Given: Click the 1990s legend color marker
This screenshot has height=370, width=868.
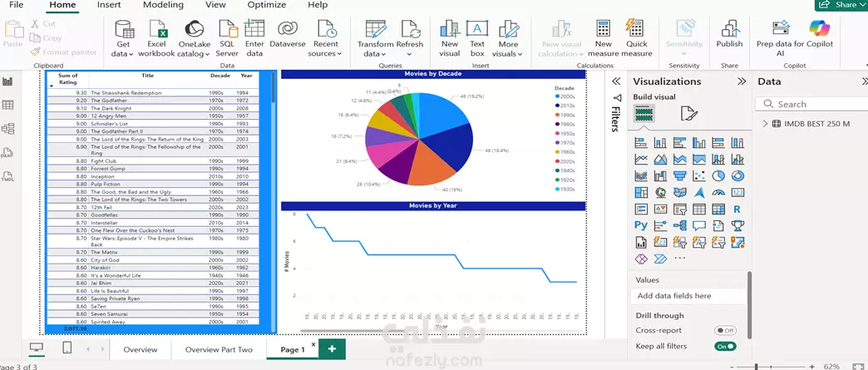Looking at the screenshot, I should tap(557, 116).
